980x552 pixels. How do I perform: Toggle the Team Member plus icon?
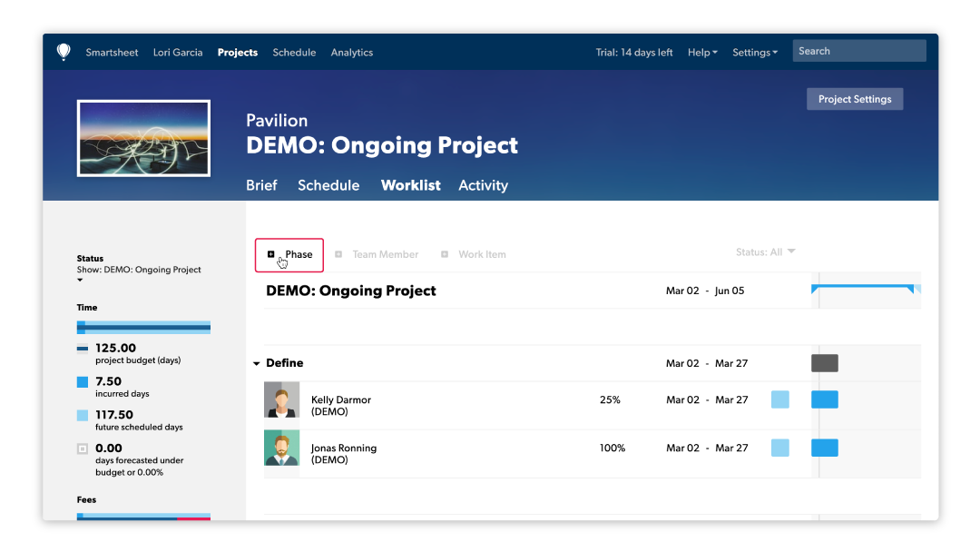point(338,254)
